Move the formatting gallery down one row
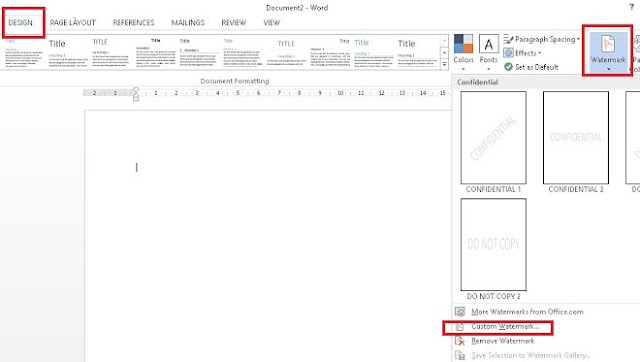 444,53
